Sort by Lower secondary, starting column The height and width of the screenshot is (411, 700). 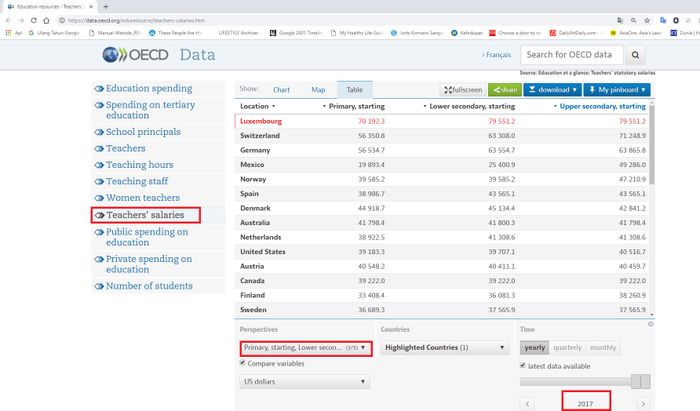(469, 106)
